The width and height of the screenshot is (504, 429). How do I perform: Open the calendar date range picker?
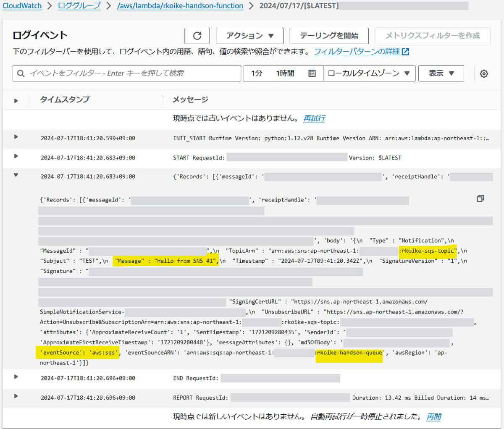tap(312, 73)
